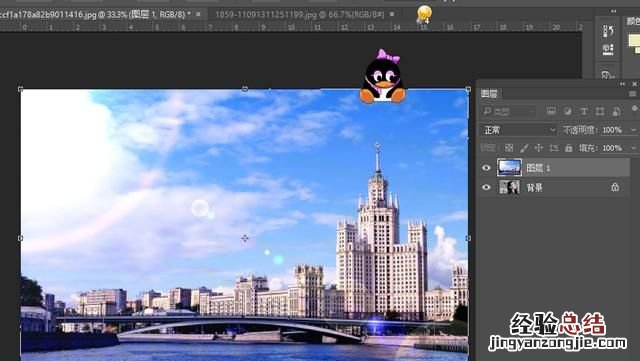
Task: Click the middle-left transform handle
Action: point(20,238)
